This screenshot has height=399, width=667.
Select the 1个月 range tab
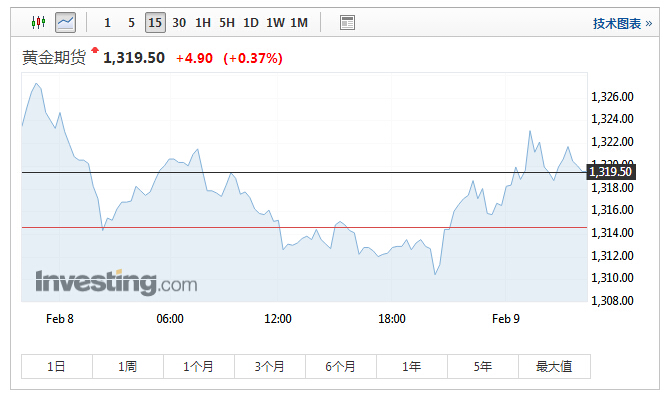pyautogui.click(x=199, y=366)
